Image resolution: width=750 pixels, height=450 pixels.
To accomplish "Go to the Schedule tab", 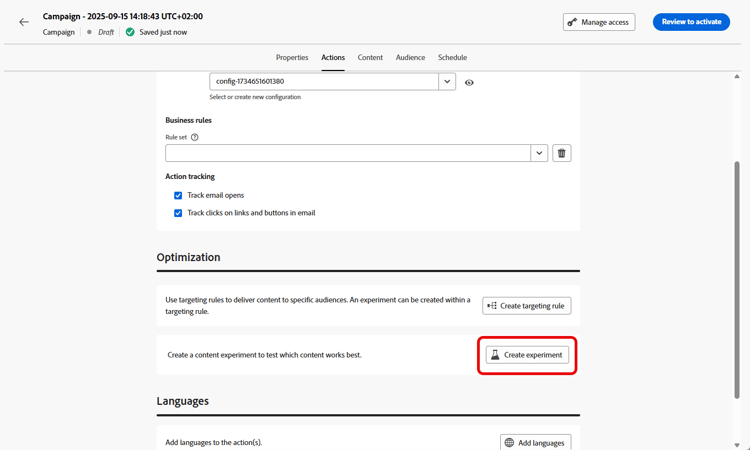I will tap(452, 57).
